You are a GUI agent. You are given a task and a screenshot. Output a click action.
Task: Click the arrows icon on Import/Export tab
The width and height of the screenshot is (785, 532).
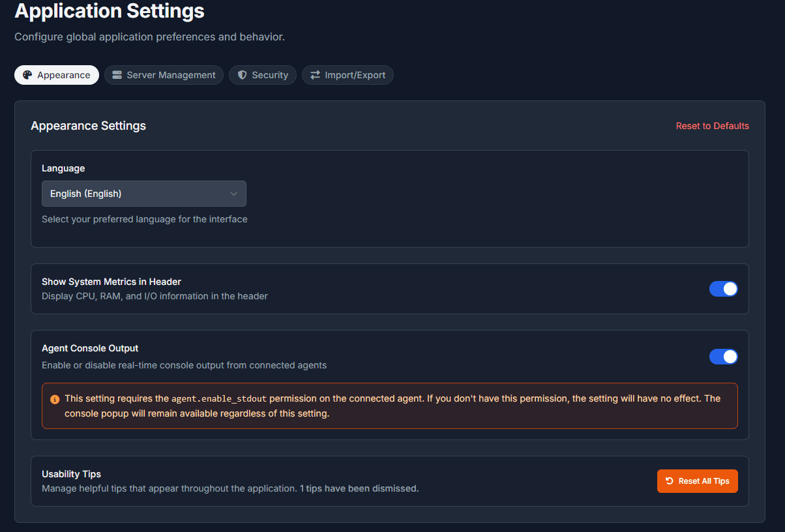pos(315,75)
